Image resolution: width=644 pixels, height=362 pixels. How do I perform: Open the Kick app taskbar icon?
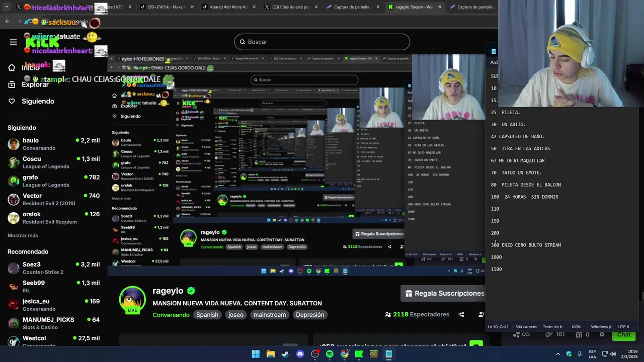click(x=359, y=354)
